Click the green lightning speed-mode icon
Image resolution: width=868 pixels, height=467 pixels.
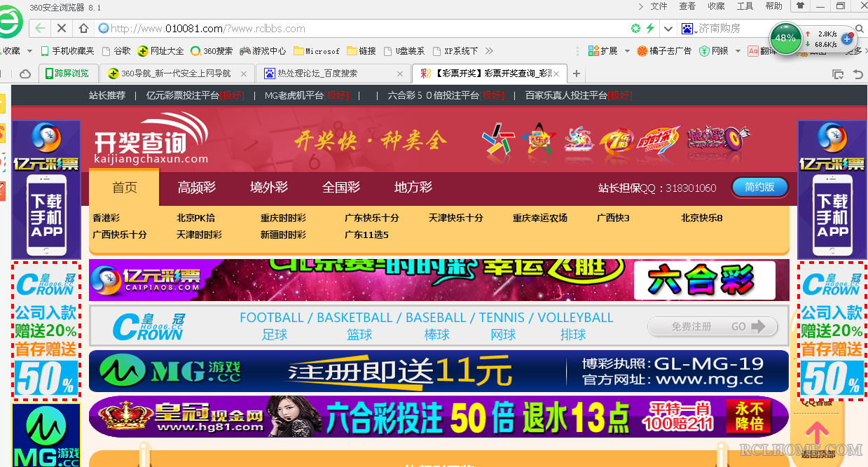click(650, 29)
